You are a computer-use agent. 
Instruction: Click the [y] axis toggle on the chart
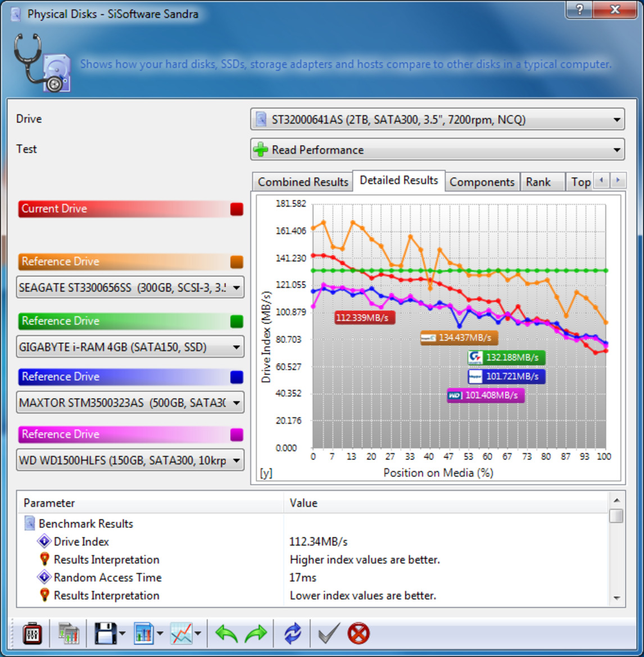[266, 473]
